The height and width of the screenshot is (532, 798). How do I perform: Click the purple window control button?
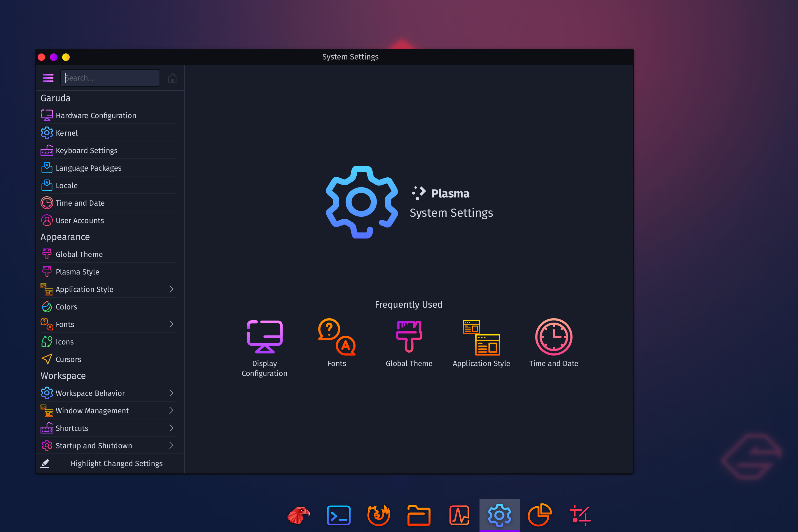(54, 57)
